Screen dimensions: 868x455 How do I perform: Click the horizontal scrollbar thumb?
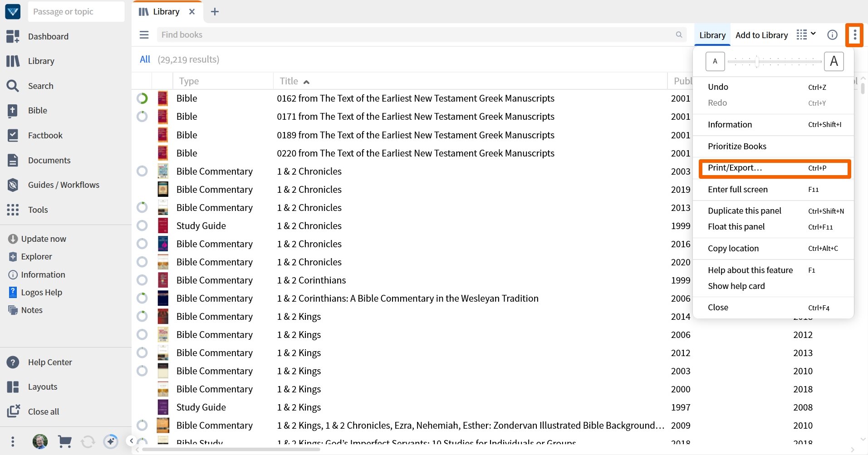(x=231, y=450)
